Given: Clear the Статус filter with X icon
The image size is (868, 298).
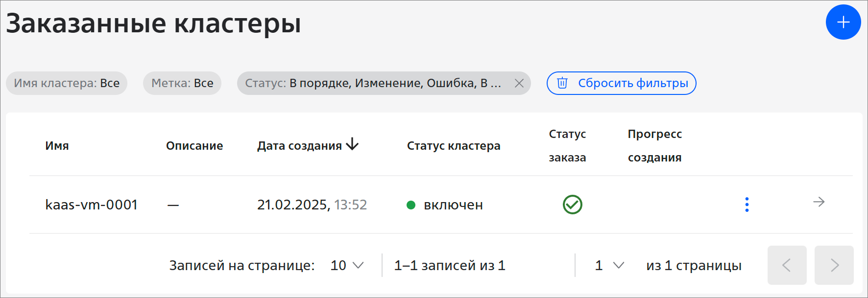Looking at the screenshot, I should pyautogui.click(x=519, y=83).
